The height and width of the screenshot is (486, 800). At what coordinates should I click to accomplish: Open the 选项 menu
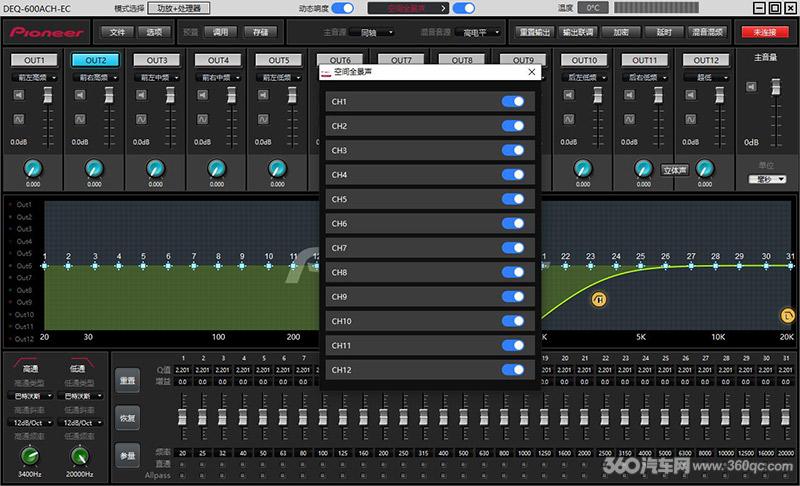pyautogui.click(x=154, y=32)
